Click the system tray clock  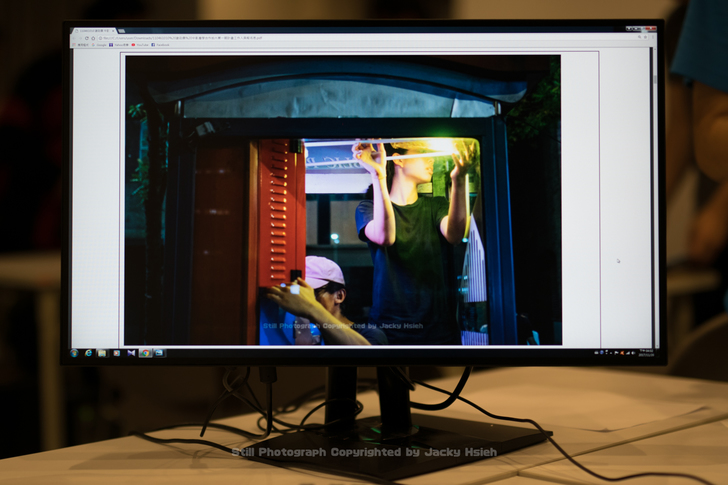point(645,352)
